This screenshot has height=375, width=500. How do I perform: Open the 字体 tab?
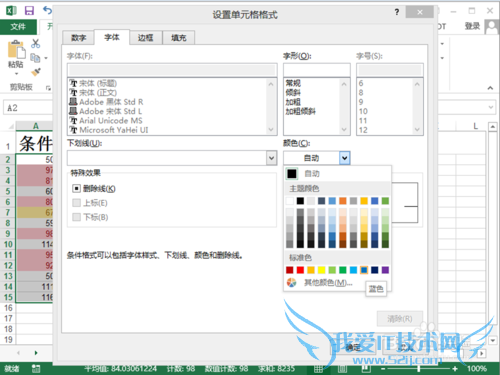pos(112,37)
